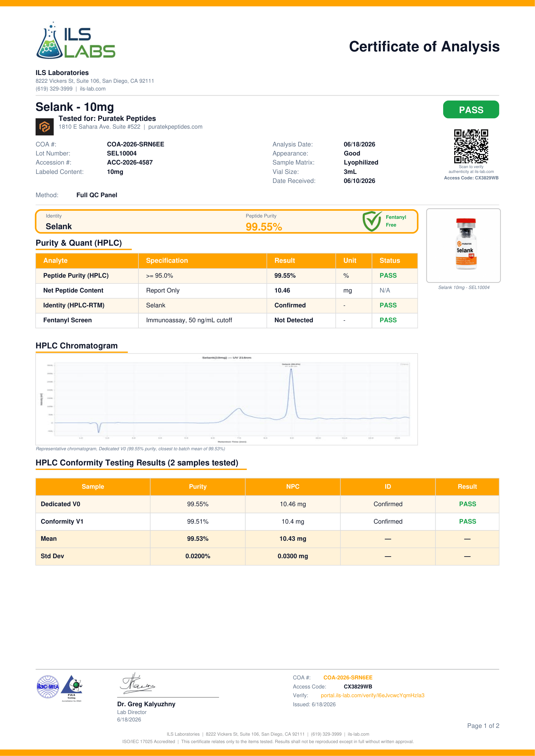Click "Confirmed" in the Identity (HPLC-RTM) row
The height and width of the screenshot is (756, 535).
tap(290, 305)
